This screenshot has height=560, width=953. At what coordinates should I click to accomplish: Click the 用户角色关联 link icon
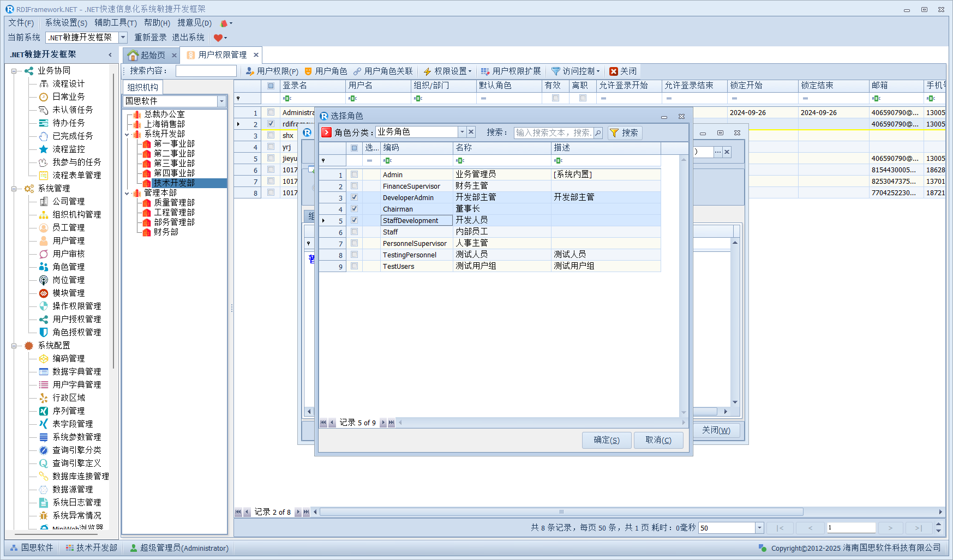point(357,71)
